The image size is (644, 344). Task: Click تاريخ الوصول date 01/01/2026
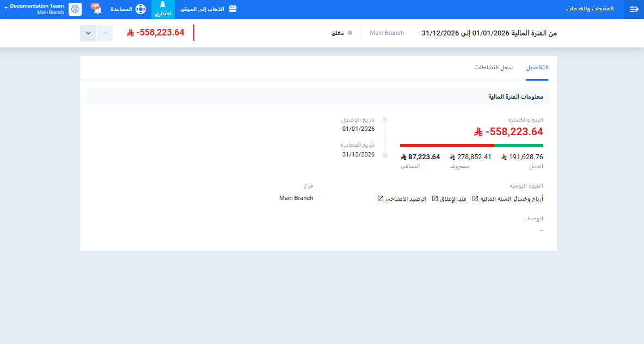[x=358, y=129]
